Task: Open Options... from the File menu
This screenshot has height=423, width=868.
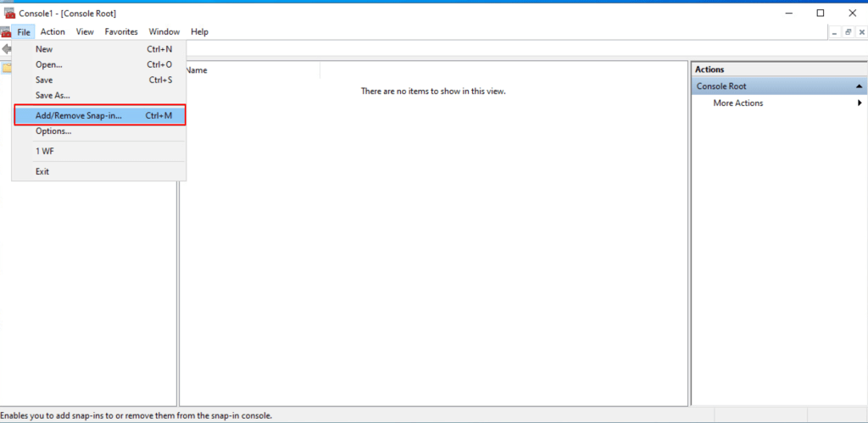Action: (x=53, y=131)
